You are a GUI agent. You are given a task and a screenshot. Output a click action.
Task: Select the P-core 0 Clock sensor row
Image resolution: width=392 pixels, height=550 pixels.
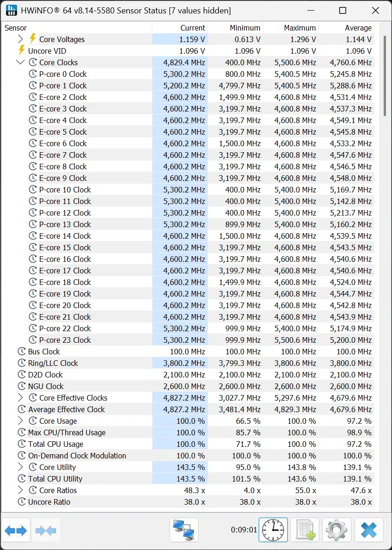pyautogui.click(x=188, y=74)
